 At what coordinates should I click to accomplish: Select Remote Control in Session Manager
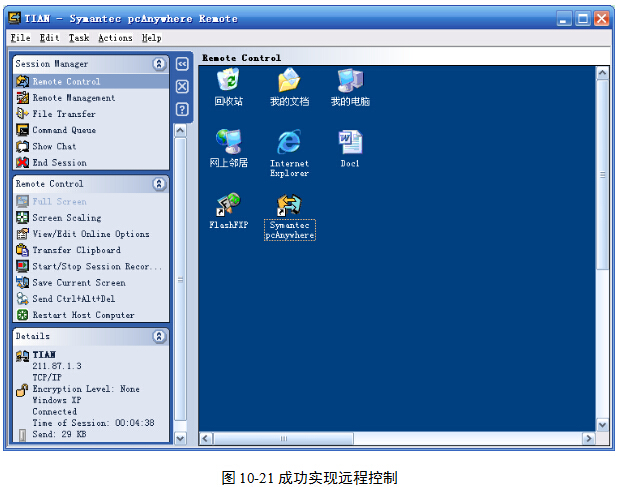click(x=91, y=81)
